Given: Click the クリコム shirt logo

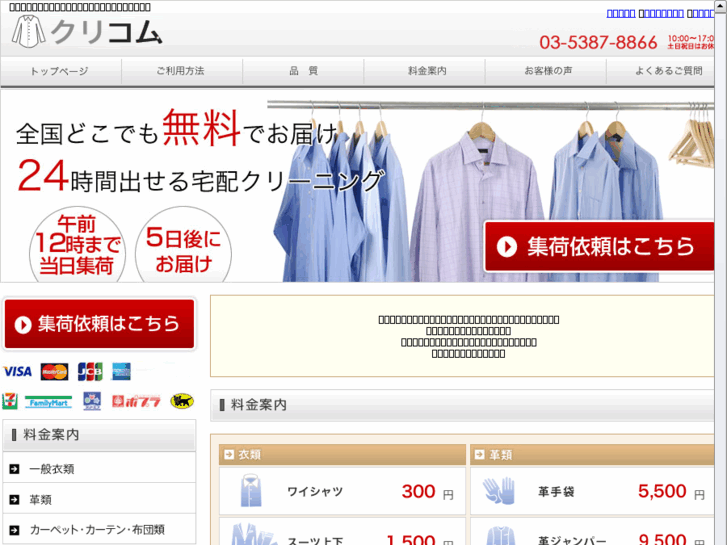Looking at the screenshot, I should [87, 32].
